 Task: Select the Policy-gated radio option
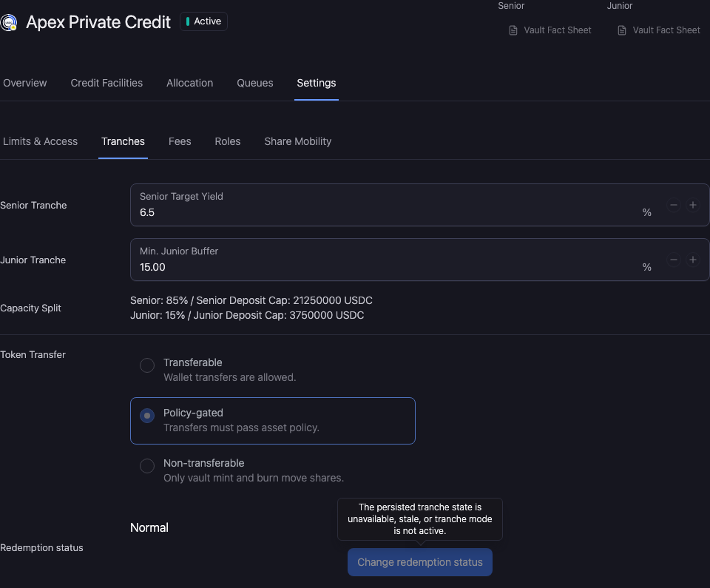coord(147,416)
